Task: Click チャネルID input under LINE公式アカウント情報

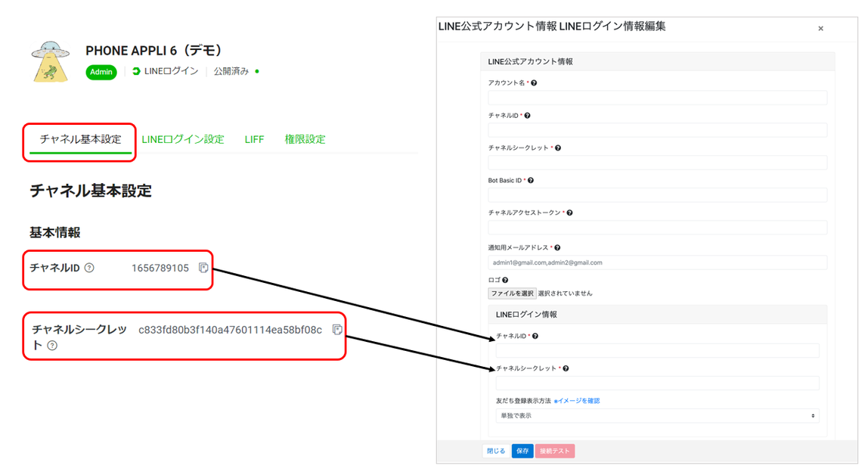Action: click(657, 130)
